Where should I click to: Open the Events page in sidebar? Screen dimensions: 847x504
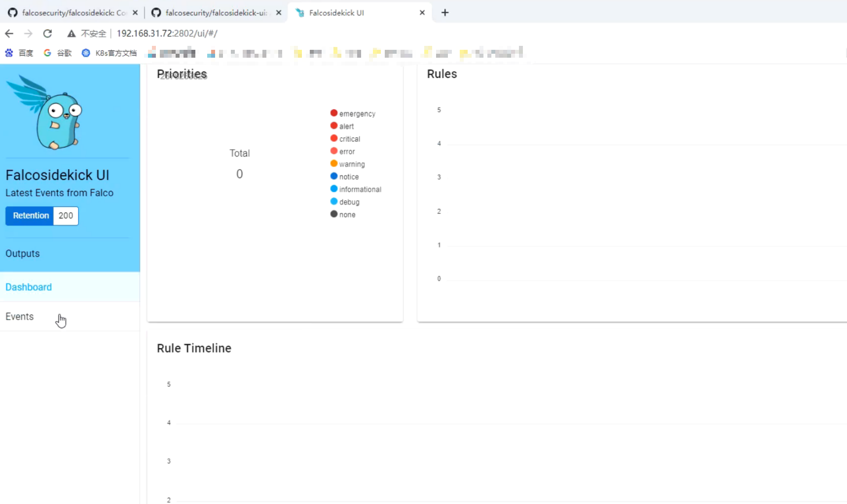pyautogui.click(x=70, y=317)
